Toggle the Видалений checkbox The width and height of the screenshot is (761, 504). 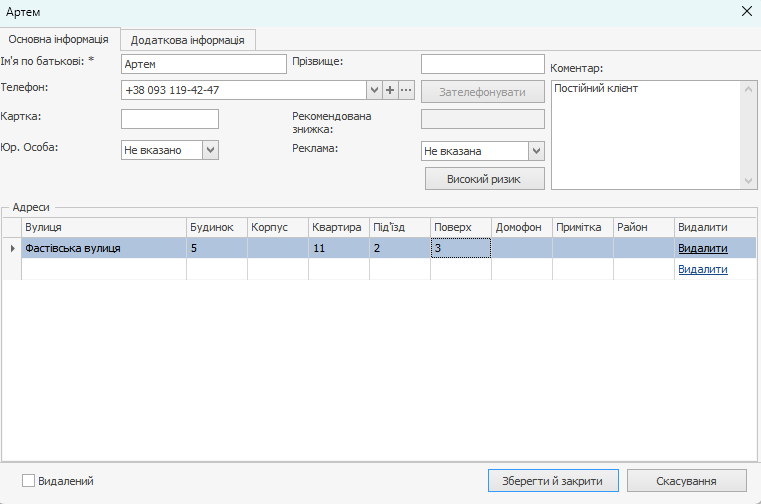[28, 481]
